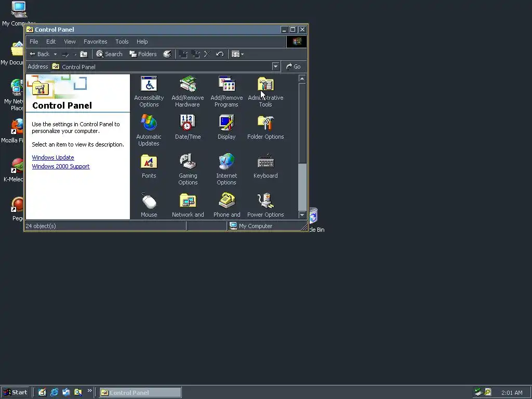Open Add/Remove Hardware icon
This screenshot has height=399, width=532.
point(188,91)
